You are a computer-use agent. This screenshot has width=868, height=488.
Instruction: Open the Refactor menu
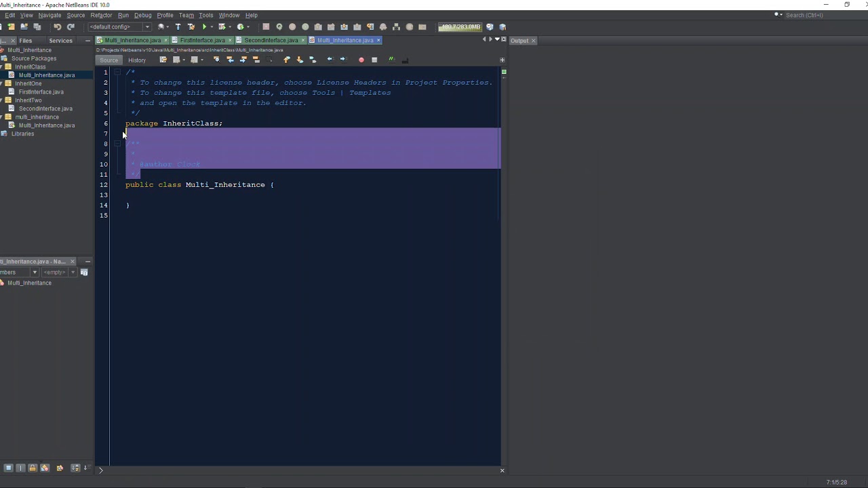(101, 15)
